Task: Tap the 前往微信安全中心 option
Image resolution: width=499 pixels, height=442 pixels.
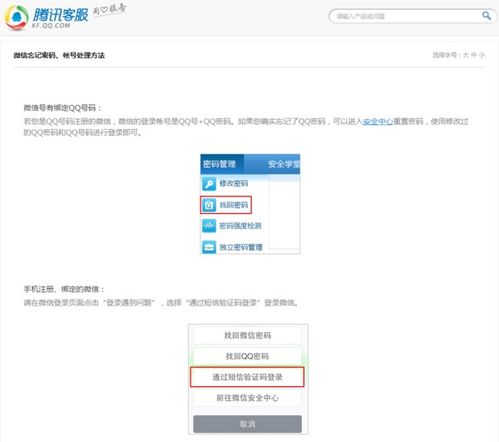Action: pos(247,398)
